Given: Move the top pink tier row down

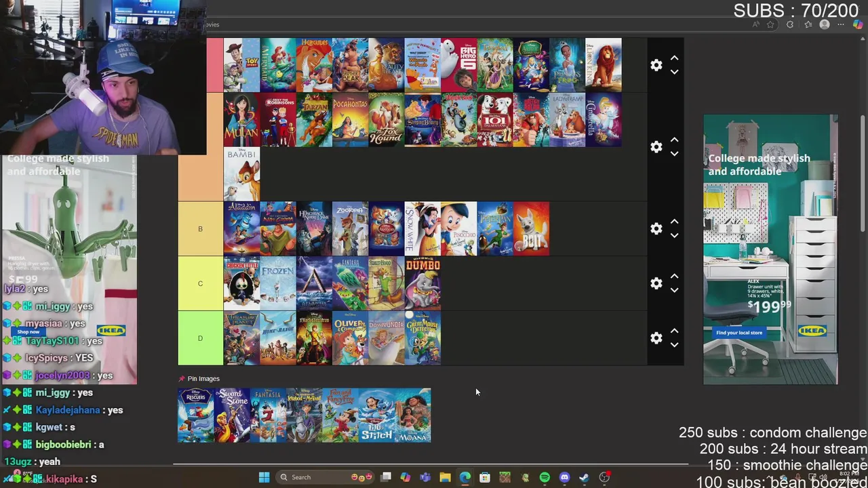Looking at the screenshot, I should pos(674,72).
